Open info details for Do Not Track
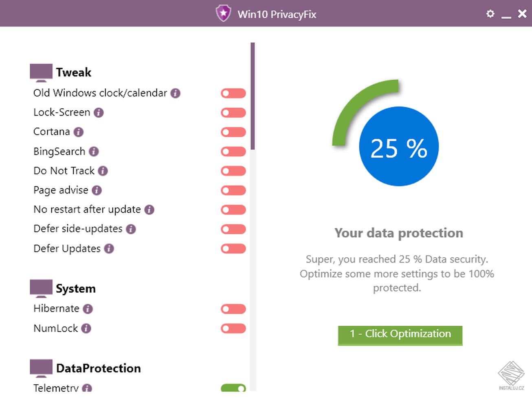The image size is (532, 399). [x=104, y=171]
